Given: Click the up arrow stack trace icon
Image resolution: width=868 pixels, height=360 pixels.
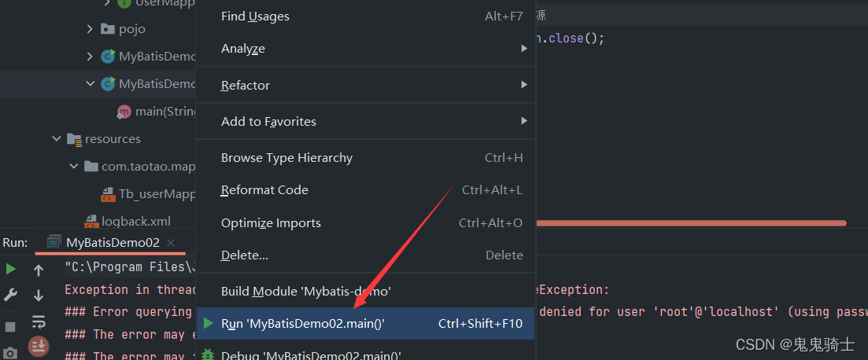Looking at the screenshot, I should (39, 270).
